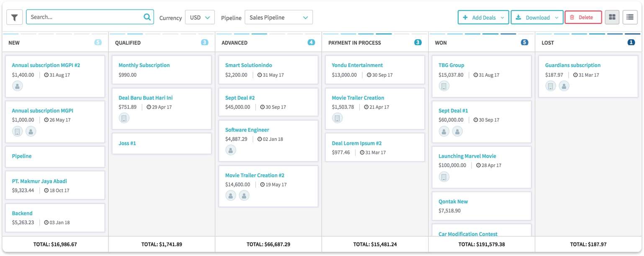This screenshot has height=256, width=644.
Task: Click clock icon on PT. Makmur Jaya Abadi card
Action: coord(46,191)
